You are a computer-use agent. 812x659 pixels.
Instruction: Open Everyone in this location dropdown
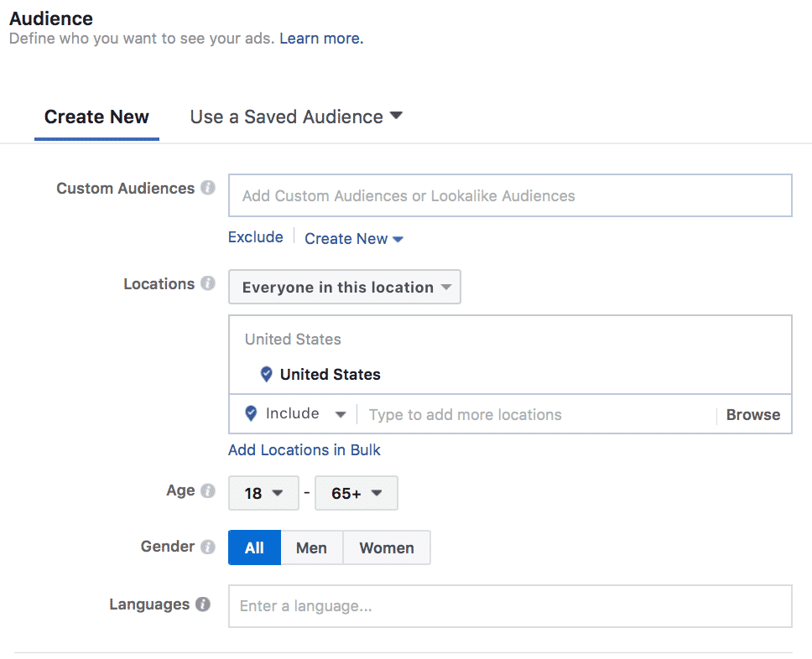coord(345,287)
